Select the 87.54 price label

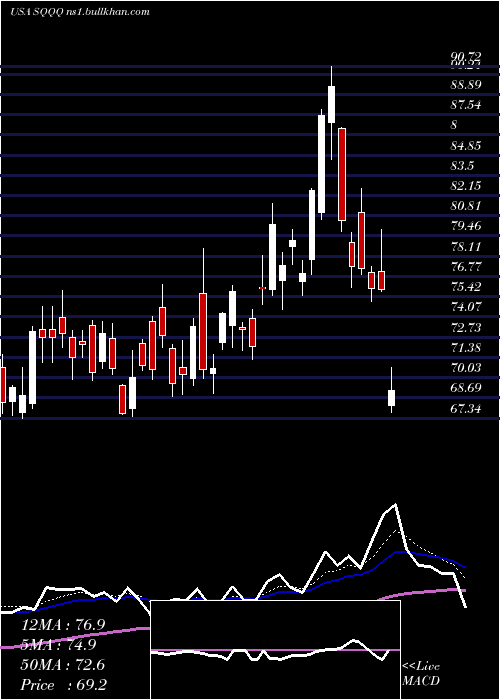click(x=466, y=104)
